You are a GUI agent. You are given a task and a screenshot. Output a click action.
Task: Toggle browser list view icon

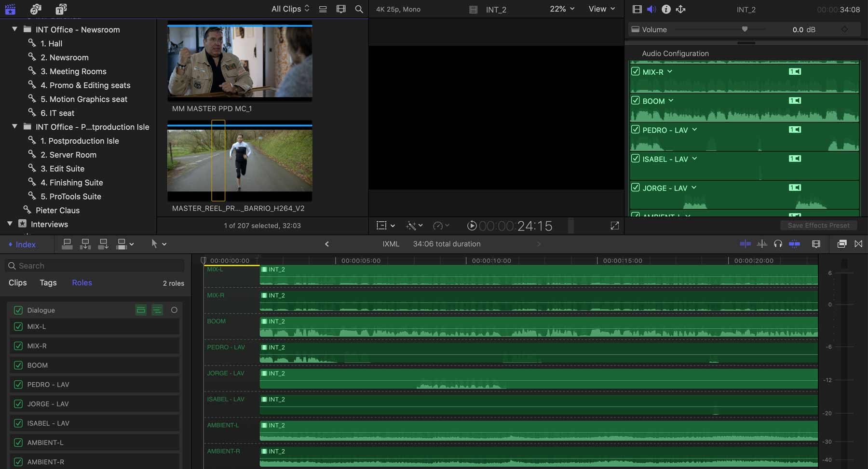(323, 9)
